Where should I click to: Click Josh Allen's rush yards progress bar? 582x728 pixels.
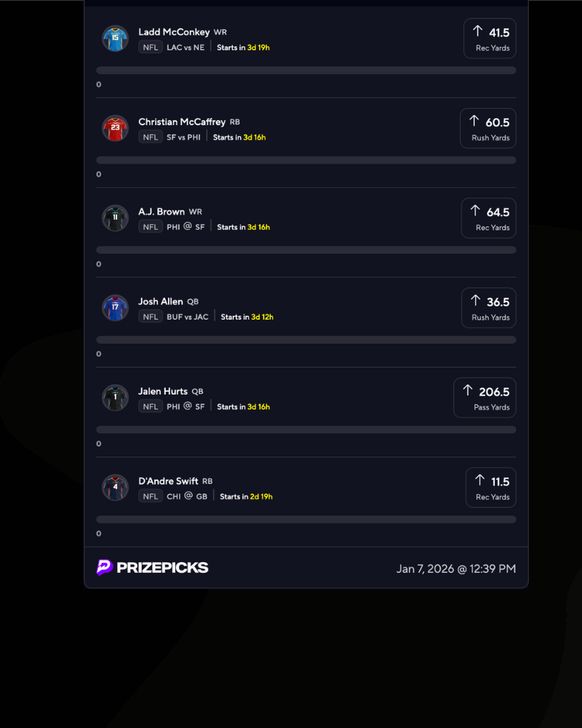pos(306,340)
